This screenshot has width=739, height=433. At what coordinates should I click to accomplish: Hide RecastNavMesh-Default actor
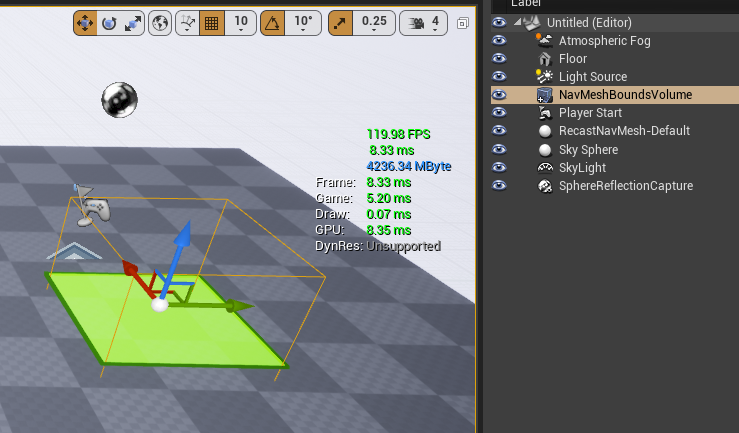[499, 131]
